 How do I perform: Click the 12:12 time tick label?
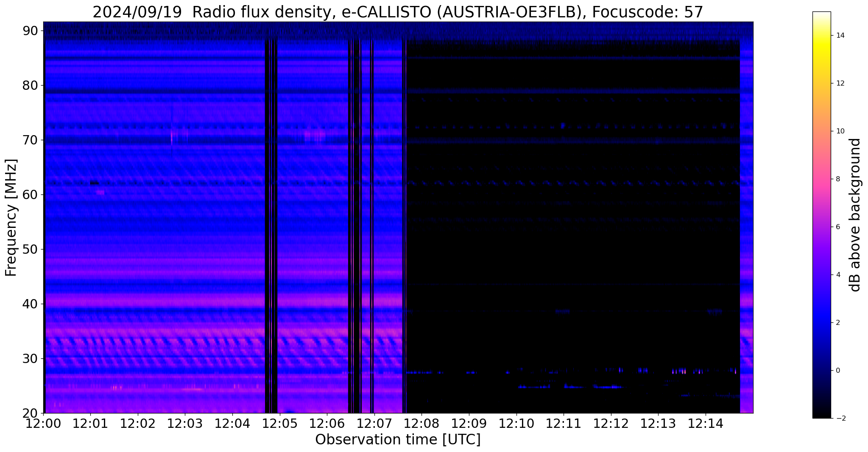pos(611,423)
